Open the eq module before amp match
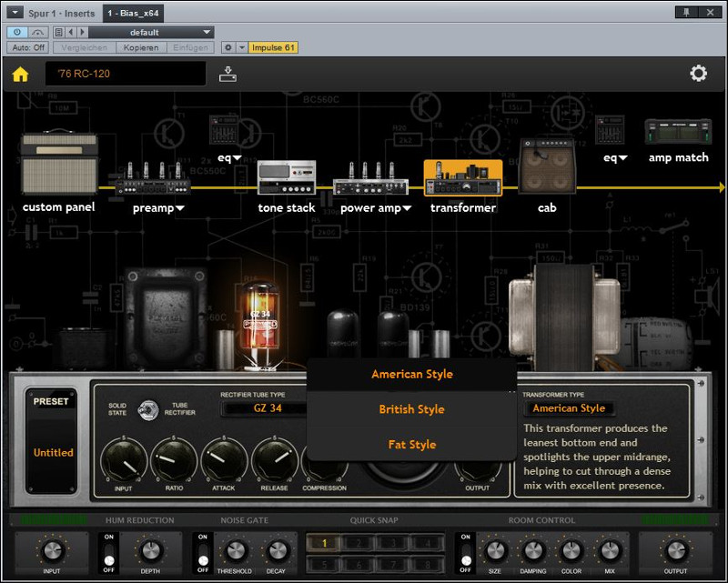 pyautogui.click(x=610, y=130)
